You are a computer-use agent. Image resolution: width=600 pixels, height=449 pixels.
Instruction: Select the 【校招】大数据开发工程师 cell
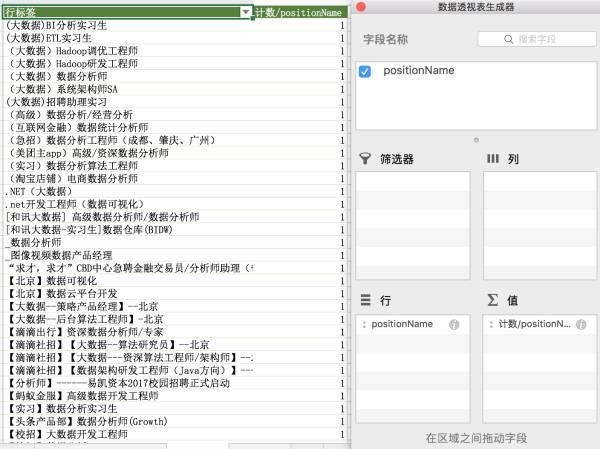pyautogui.click(x=68, y=434)
